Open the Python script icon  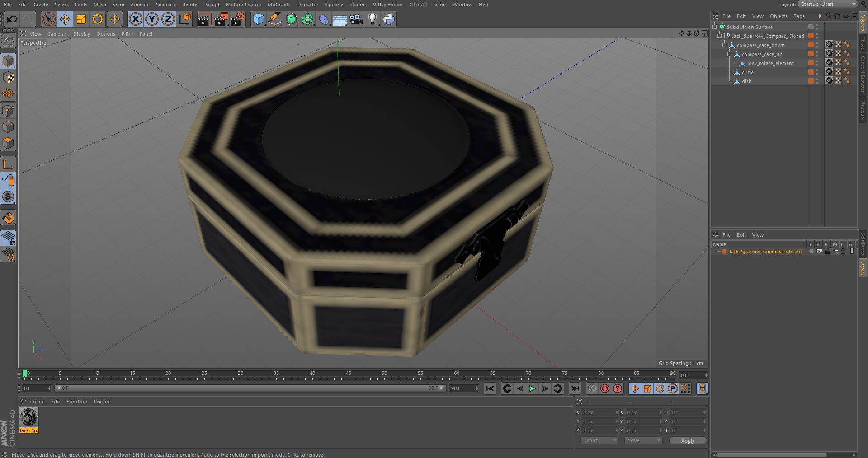389,19
